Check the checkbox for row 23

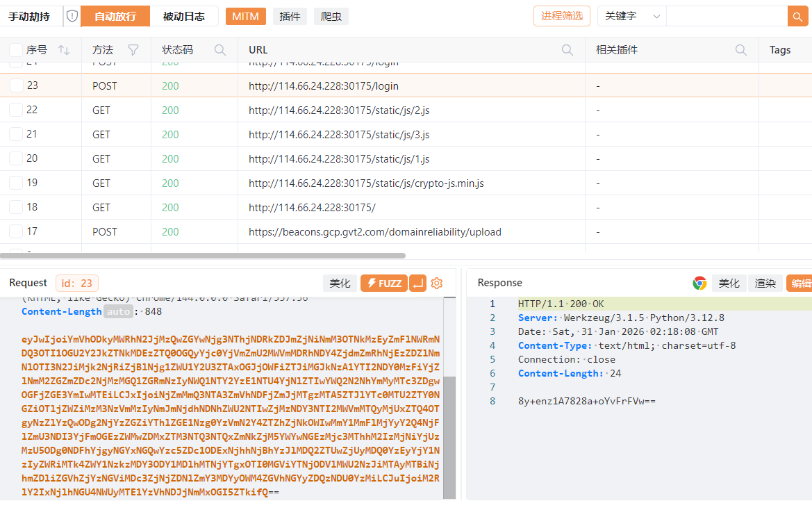coord(16,85)
